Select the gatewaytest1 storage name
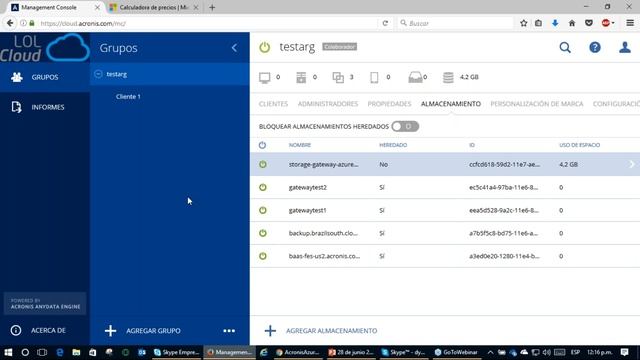Screen dimensions: 640x360 [307, 210]
